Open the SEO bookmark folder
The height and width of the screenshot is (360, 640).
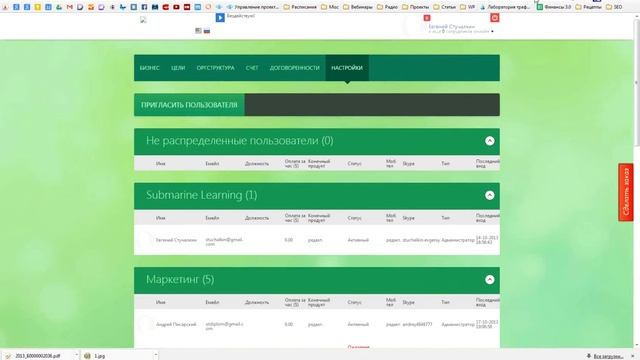(614, 7)
